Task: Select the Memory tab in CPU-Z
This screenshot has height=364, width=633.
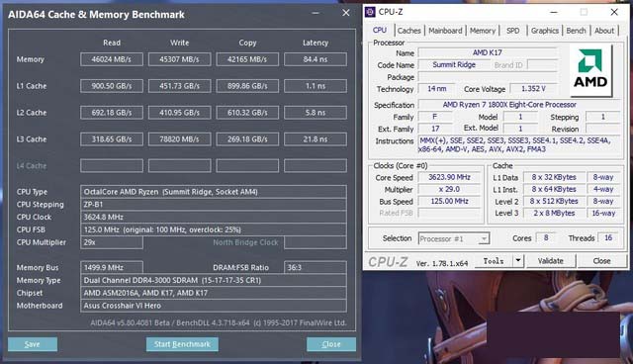Action: click(483, 31)
